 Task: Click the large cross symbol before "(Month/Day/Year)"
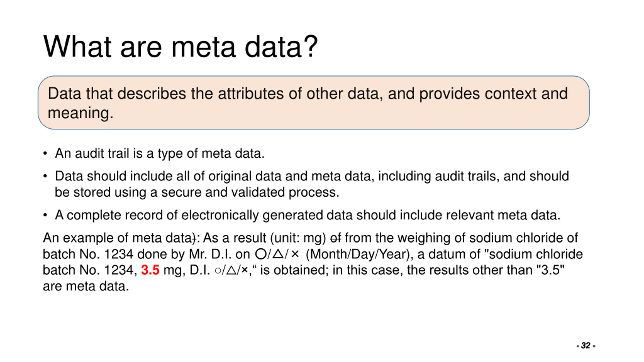(295, 254)
